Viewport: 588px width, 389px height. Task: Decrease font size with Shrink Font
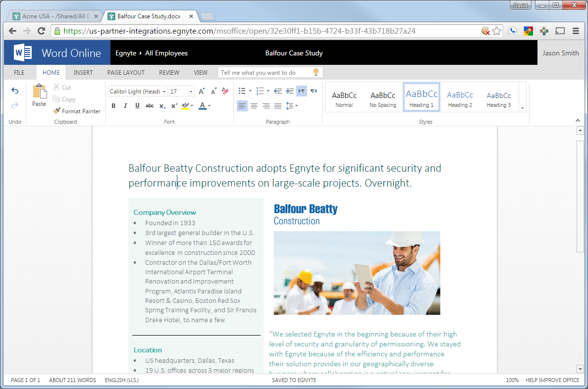[x=214, y=91]
